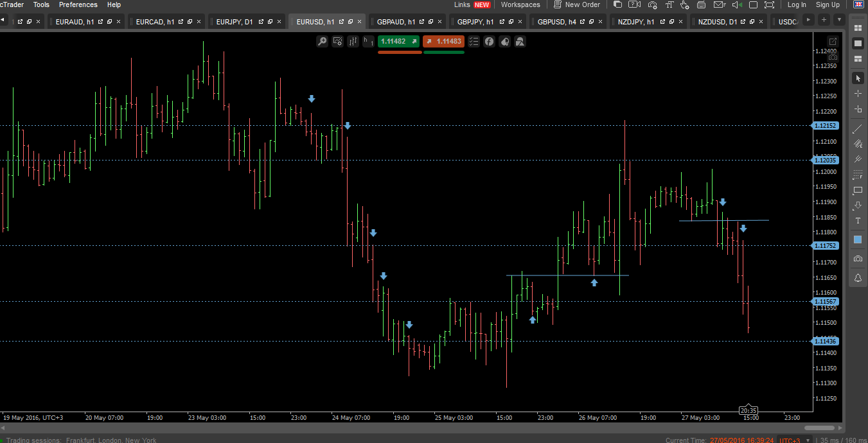This screenshot has width=868, height=443.
Task: Click the zoom-in magnifier on the chart toolbar
Action: [323, 42]
